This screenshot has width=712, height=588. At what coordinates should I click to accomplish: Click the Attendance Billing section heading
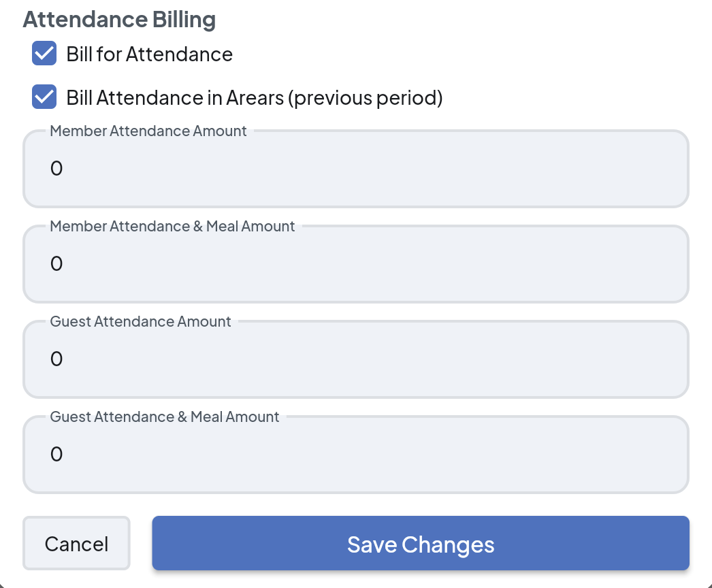click(x=119, y=20)
